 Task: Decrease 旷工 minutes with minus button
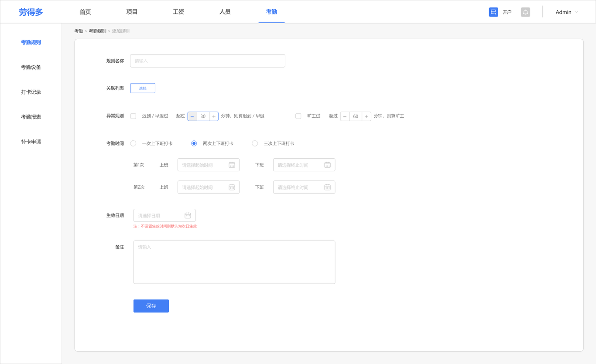pyautogui.click(x=345, y=116)
